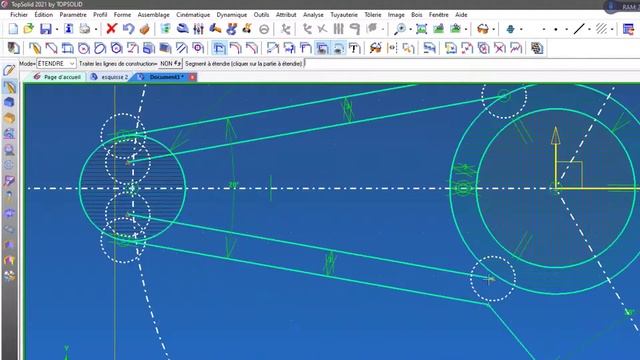640x360 pixels.
Task: Toggle the highlighted trim/extend tool button
Action: point(219,48)
